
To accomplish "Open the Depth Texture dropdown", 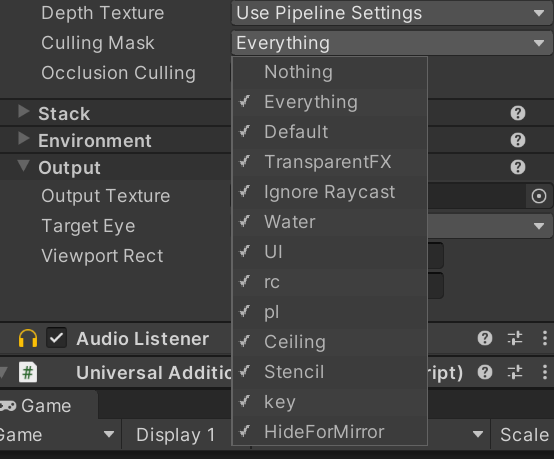I will click(392, 13).
